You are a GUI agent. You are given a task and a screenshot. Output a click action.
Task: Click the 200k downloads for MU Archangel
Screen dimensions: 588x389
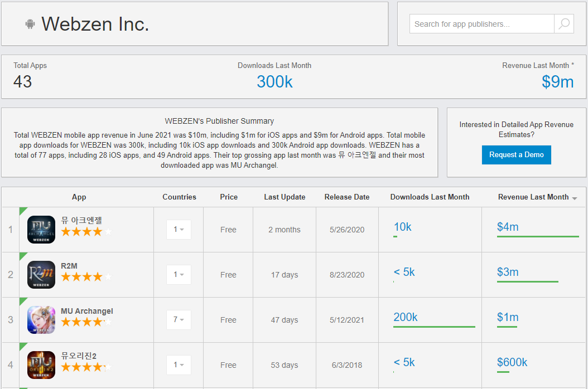pos(406,317)
